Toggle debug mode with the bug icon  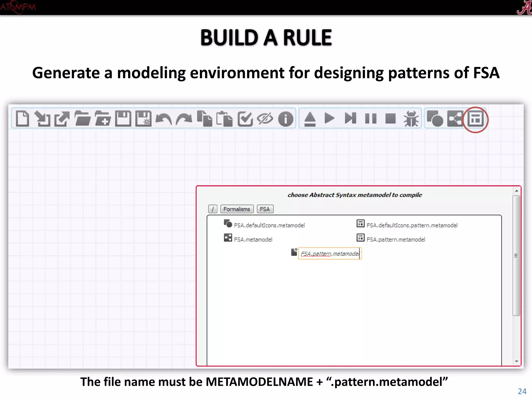411,119
